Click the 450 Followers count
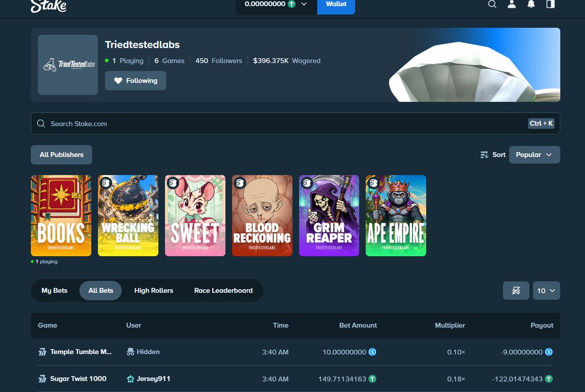The image size is (585, 392). coord(219,61)
